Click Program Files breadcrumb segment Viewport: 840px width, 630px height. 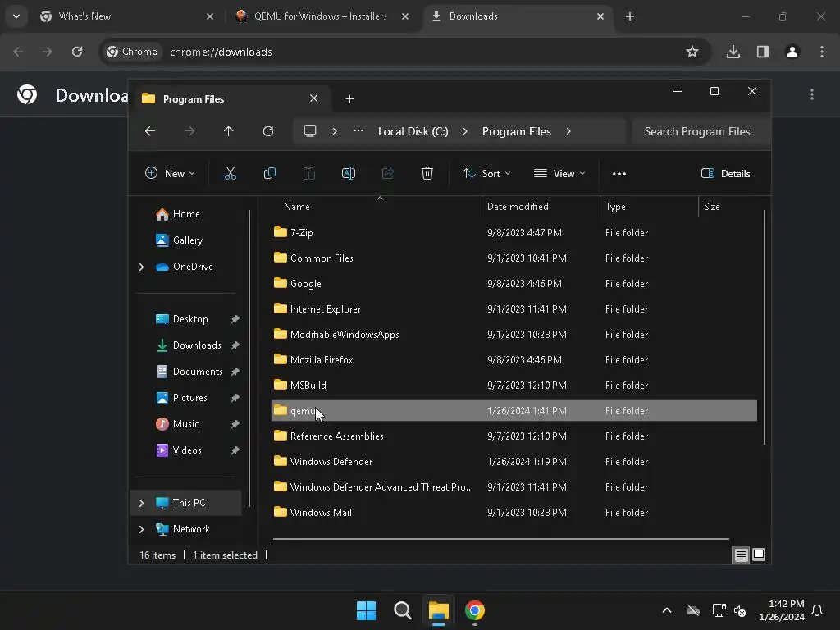[x=517, y=131]
